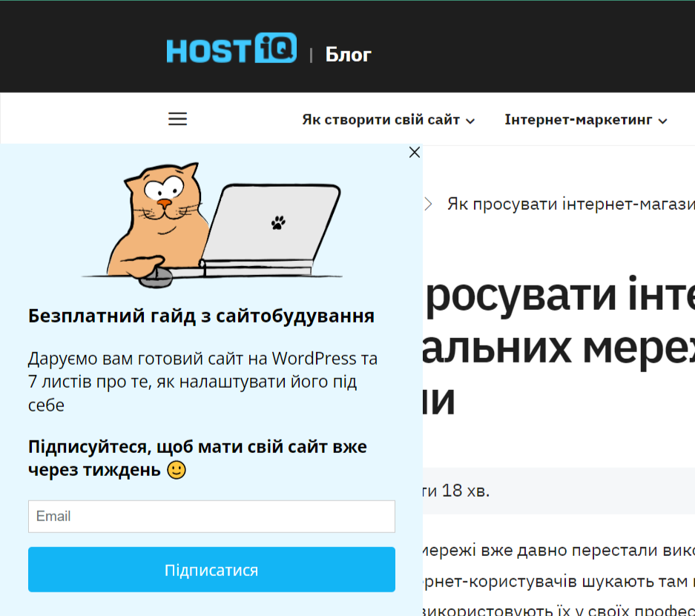Click the Даруємо вам готовий сайт paragraph
The image size is (695, 616).
point(202,382)
